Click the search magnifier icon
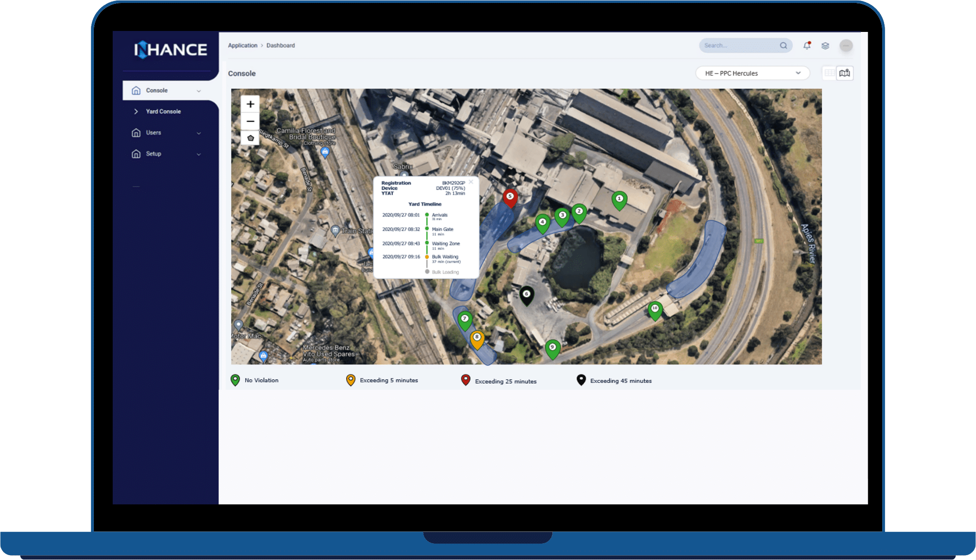Screen dimensions: 976x560 point(783,45)
